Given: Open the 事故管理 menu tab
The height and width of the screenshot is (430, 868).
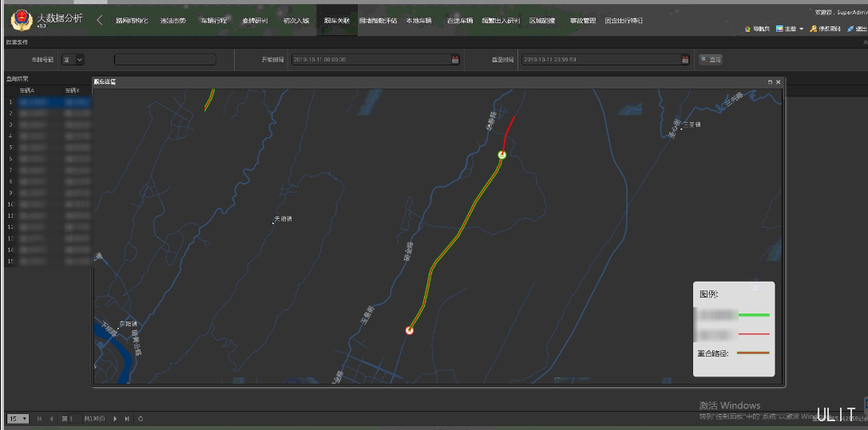Looking at the screenshot, I should coord(583,21).
